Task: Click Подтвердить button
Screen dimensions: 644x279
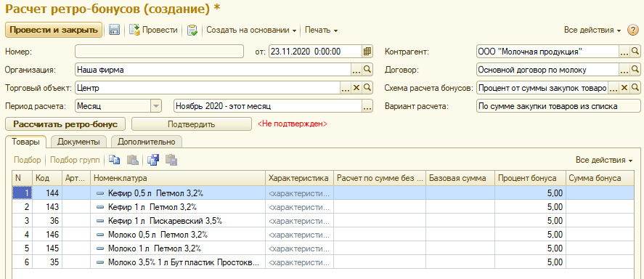Action: 192,124
